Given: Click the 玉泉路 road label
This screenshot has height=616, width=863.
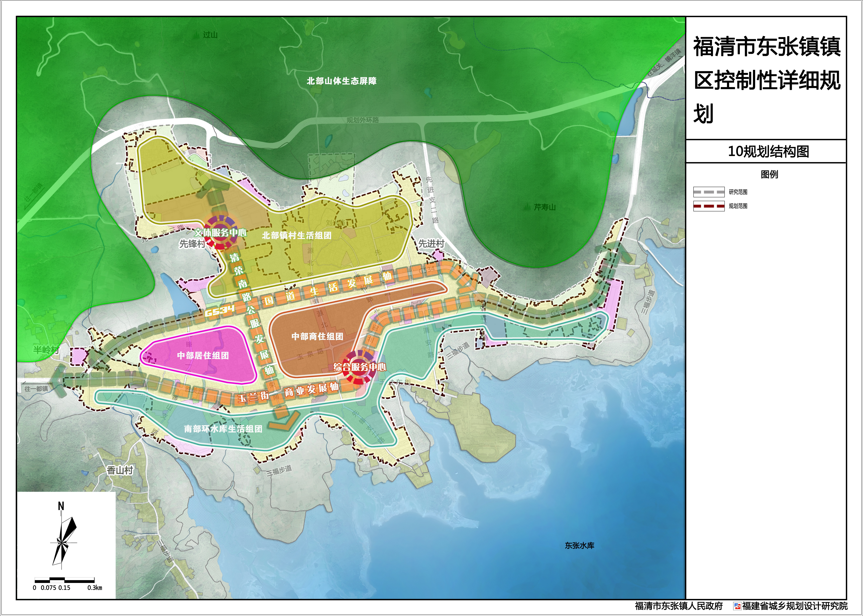Looking at the screenshot, I should [x=310, y=354].
